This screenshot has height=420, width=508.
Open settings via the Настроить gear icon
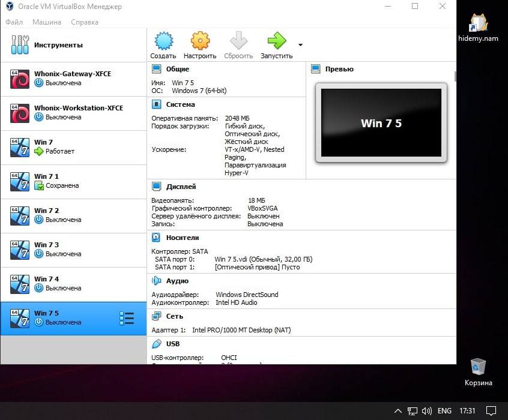point(200,41)
